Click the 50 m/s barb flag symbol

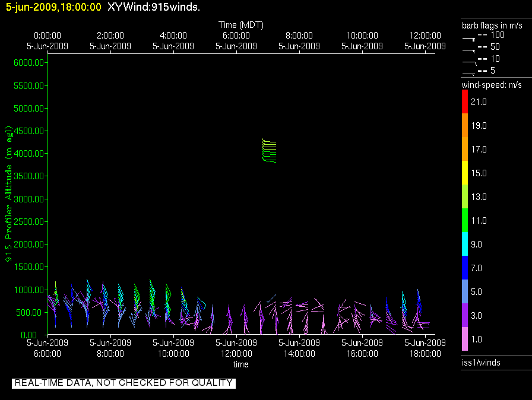(469, 50)
